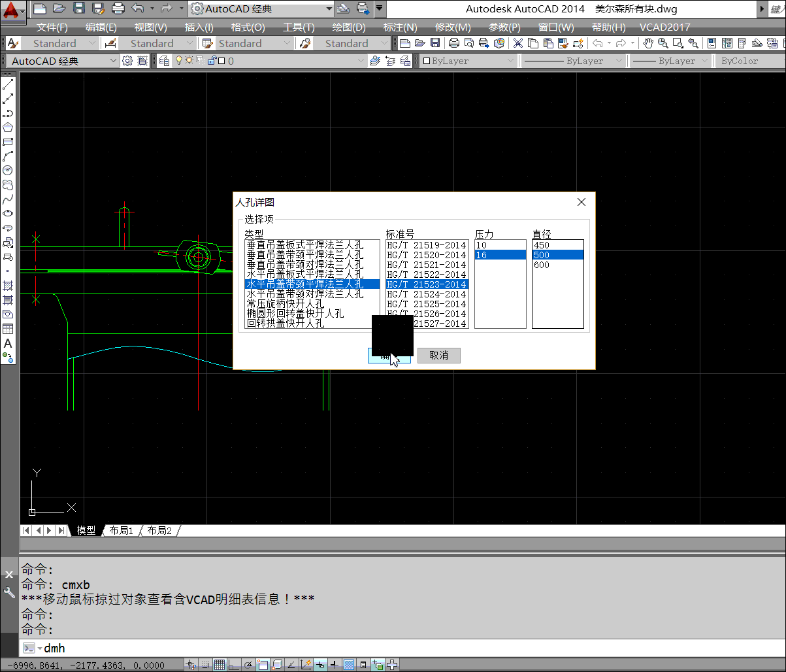Toggle Ortho mode in the status bar
The image size is (786, 672).
[234, 665]
